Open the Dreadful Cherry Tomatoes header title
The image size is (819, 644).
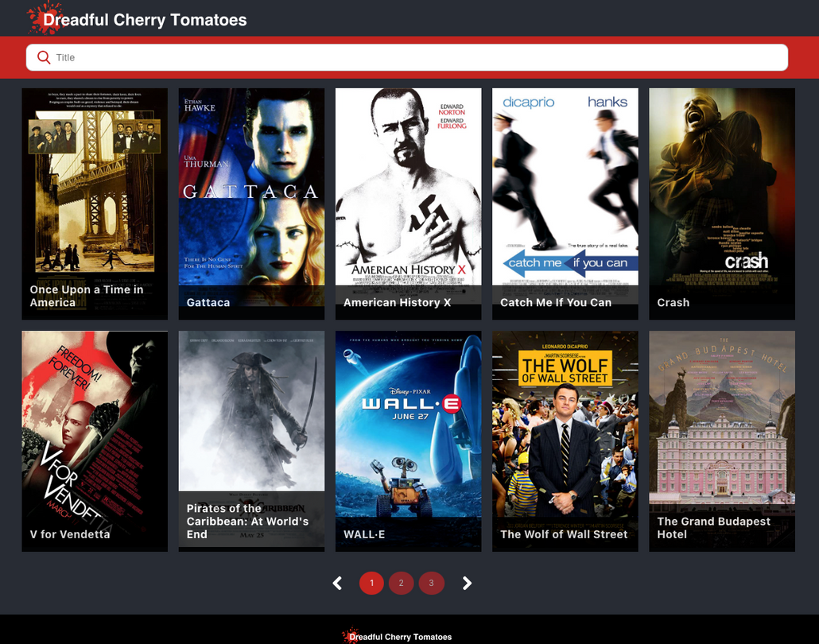(x=145, y=20)
